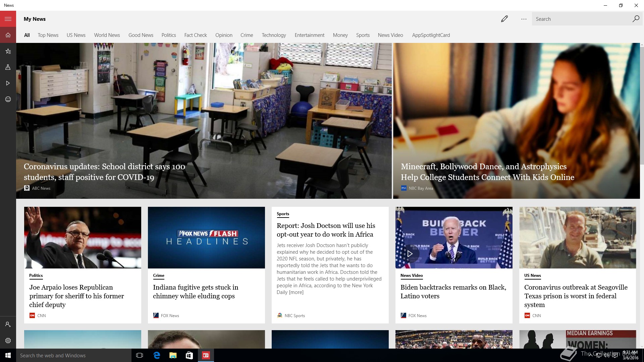This screenshot has width=644, height=362.
Task: Click the Seagoville prison story photo
Action: 578,238
